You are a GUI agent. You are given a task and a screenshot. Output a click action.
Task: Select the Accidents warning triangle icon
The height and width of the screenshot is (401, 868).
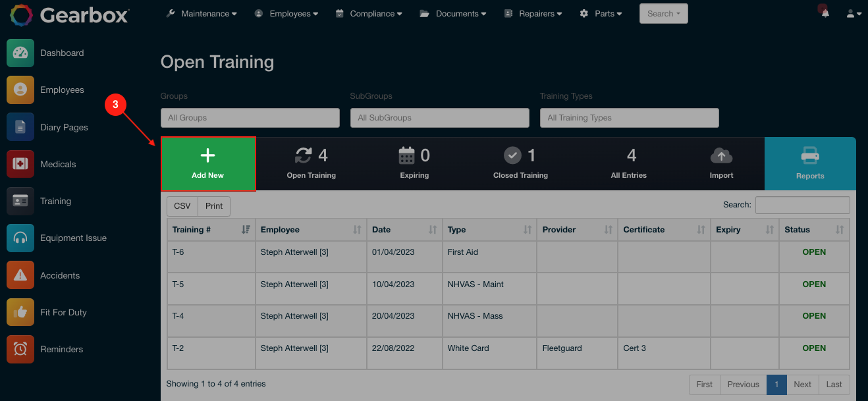pyautogui.click(x=20, y=275)
